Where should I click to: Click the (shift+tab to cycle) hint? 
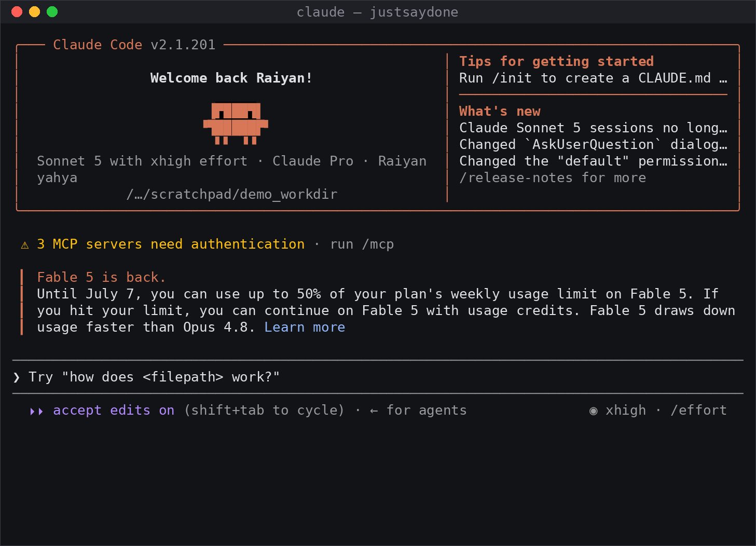264,411
